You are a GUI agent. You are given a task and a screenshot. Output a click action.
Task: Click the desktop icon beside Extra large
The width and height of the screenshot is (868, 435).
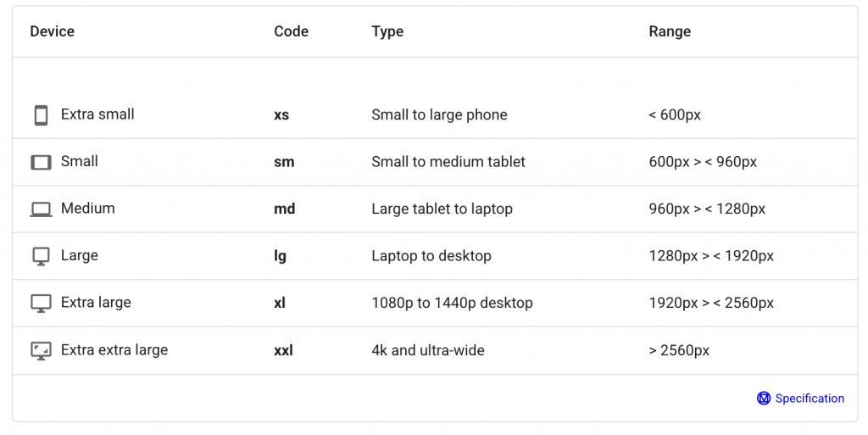point(41,304)
